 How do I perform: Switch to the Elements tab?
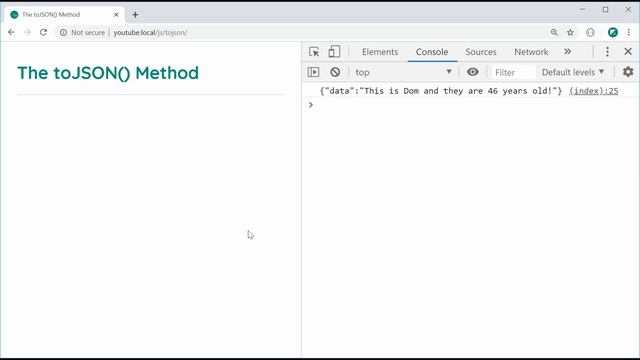tap(380, 52)
